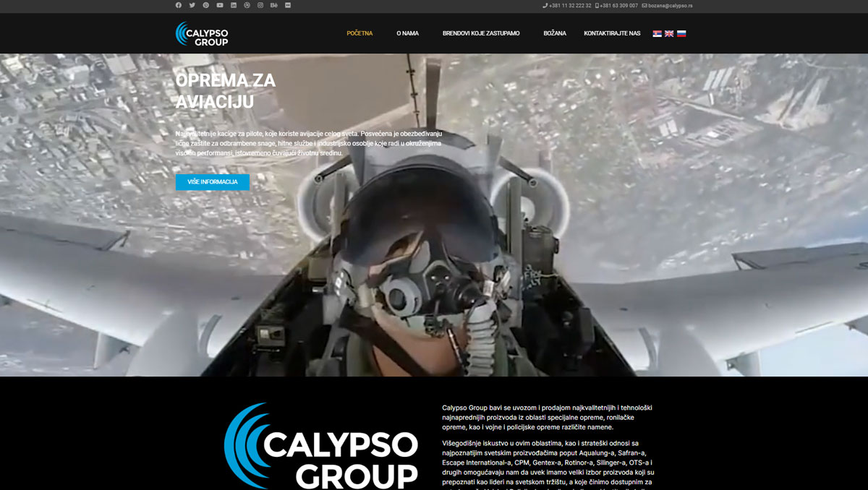Navigate to Kontaktirajte nas page
The width and height of the screenshot is (868, 490).
point(612,33)
